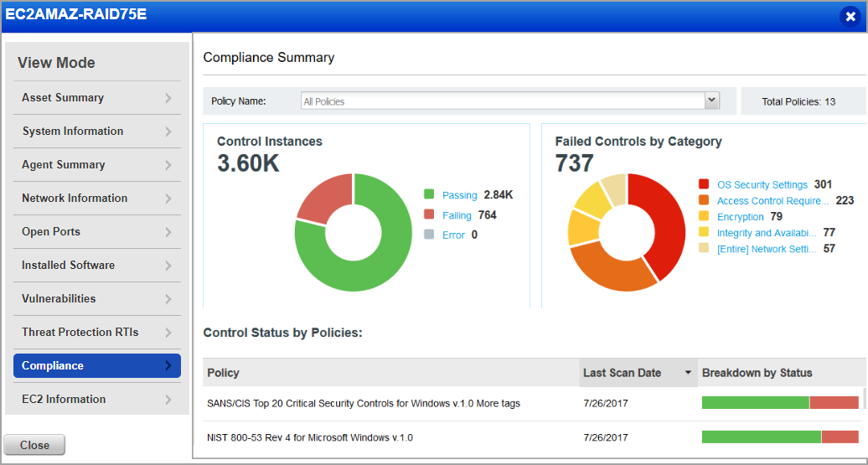
Task: Click the Total Policies: 13 text
Action: pyautogui.click(x=798, y=102)
